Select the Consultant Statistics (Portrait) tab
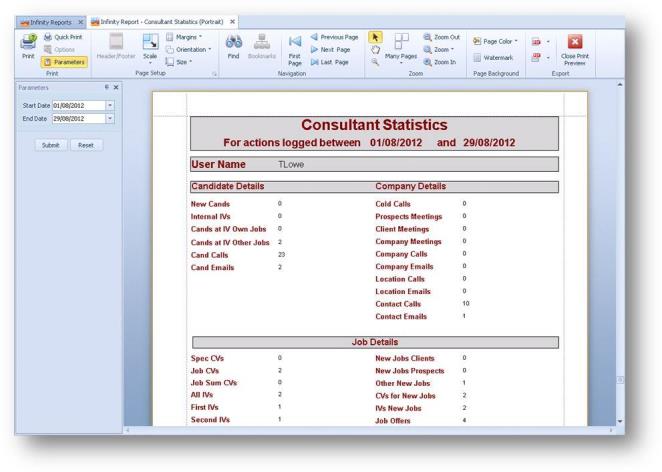The height and width of the screenshot is (472, 662). 165,21
